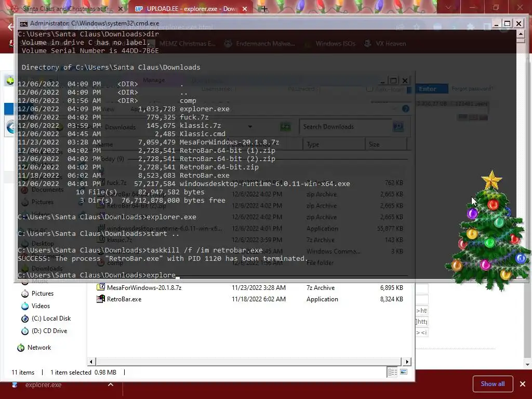
Task: Switch Explorer to details view
Action: pos(393,372)
